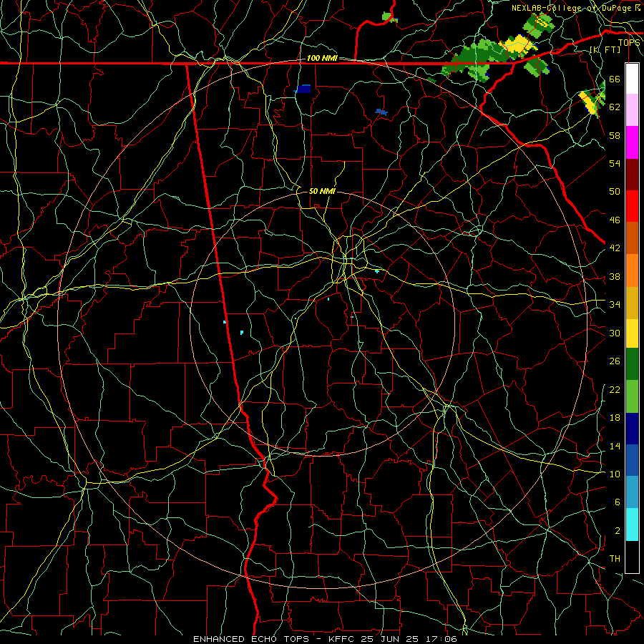This screenshot has width=644, height=644.
Task: Click the legend value "46"
Action: 615,220
